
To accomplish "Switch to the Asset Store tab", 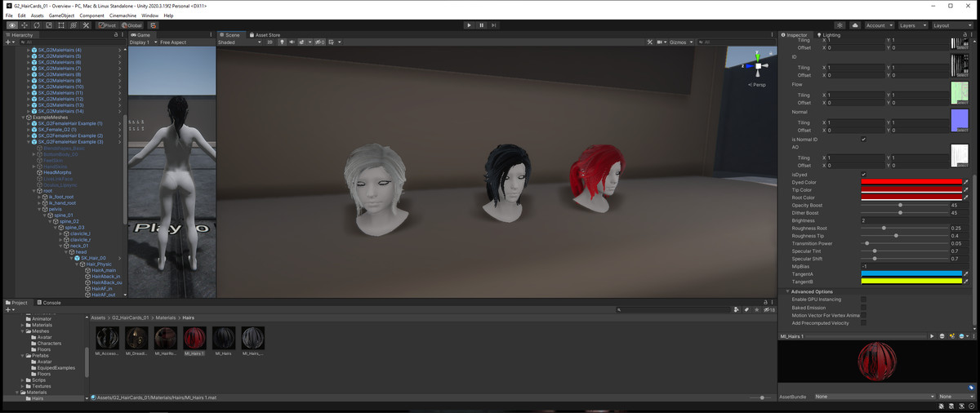I will 265,35.
